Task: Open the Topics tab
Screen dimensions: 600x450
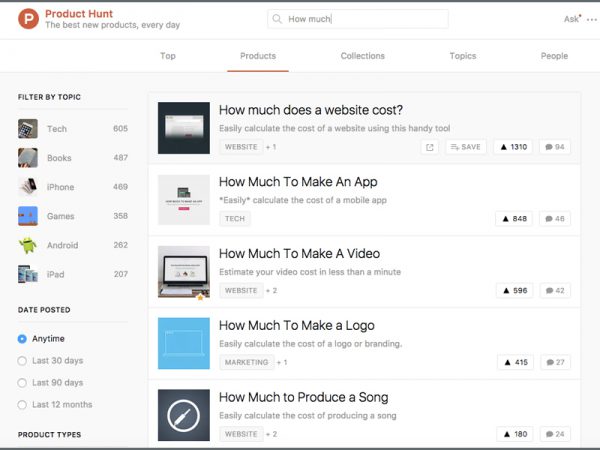Action: pyautogui.click(x=463, y=56)
